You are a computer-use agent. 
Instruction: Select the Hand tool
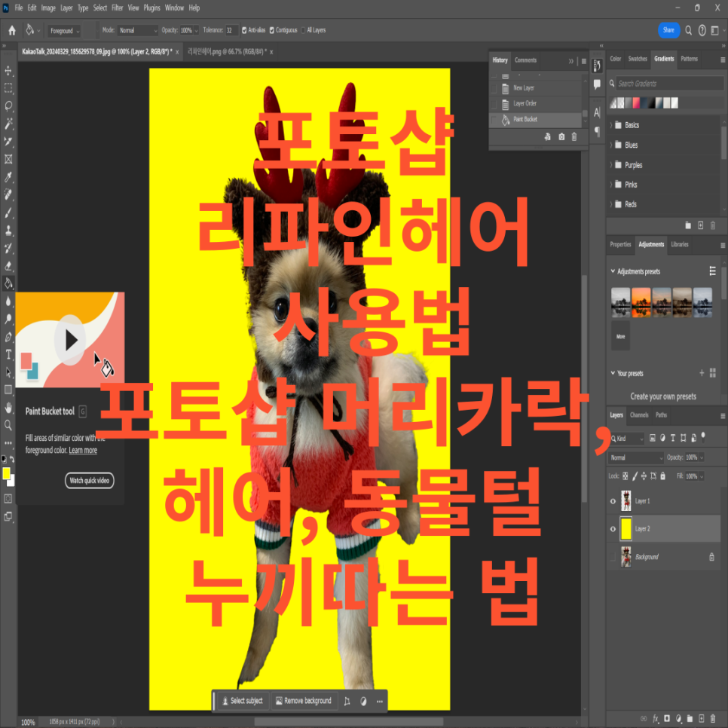(8, 408)
